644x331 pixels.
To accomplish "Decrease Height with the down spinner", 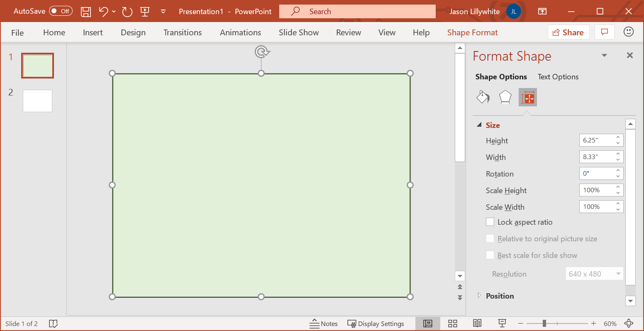I will pyautogui.click(x=618, y=143).
